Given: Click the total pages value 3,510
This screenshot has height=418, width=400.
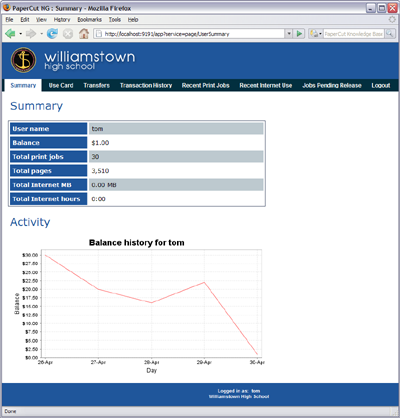Looking at the screenshot, I should pyautogui.click(x=100, y=171).
